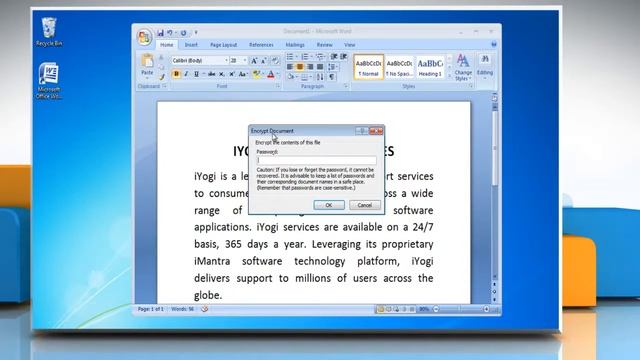The width and height of the screenshot is (640, 360).
Task: Toggle Bold formatting
Action: click(176, 74)
